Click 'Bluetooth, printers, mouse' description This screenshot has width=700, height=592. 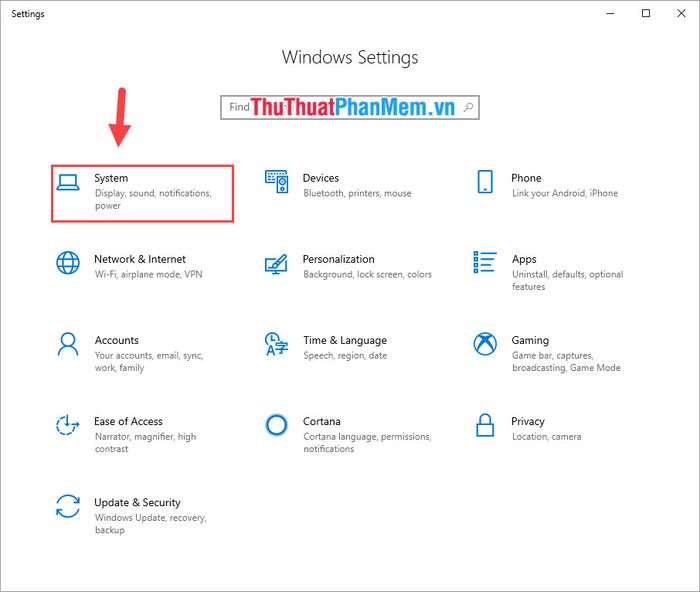tap(357, 193)
